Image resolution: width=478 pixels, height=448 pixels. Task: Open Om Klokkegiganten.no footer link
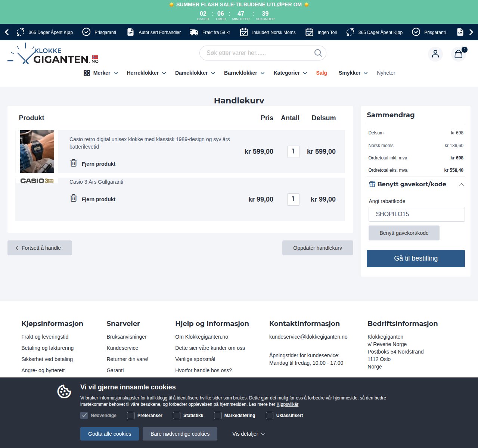tap(202, 337)
